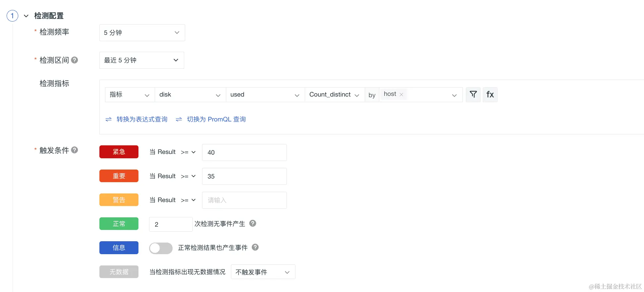Click the grey 无数据 level badge
The width and height of the screenshot is (644, 292).
pos(119,272)
